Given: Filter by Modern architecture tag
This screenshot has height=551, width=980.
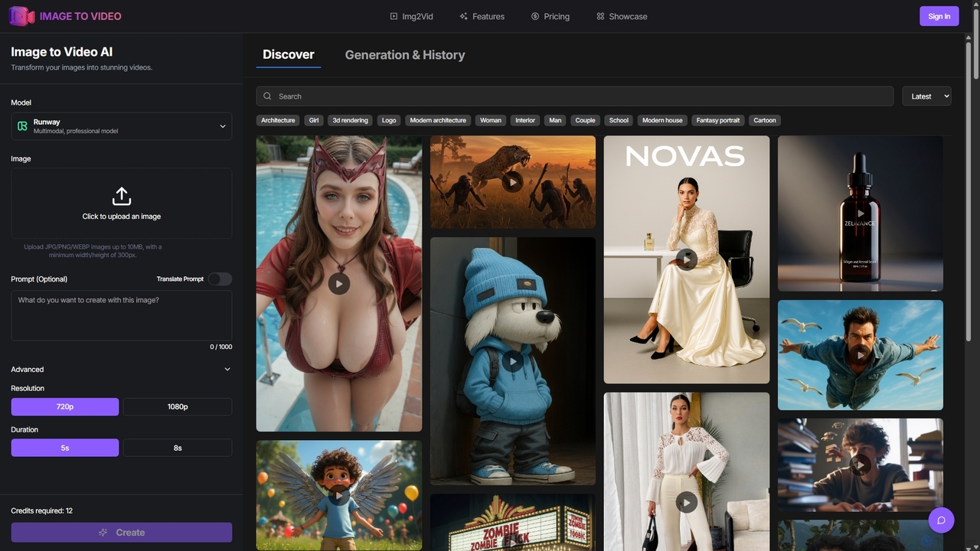Looking at the screenshot, I should (438, 120).
